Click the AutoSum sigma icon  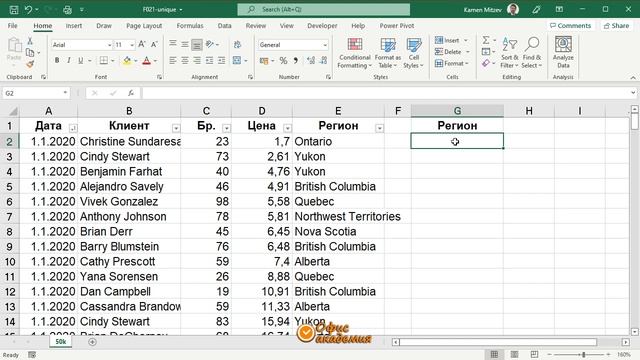486,40
